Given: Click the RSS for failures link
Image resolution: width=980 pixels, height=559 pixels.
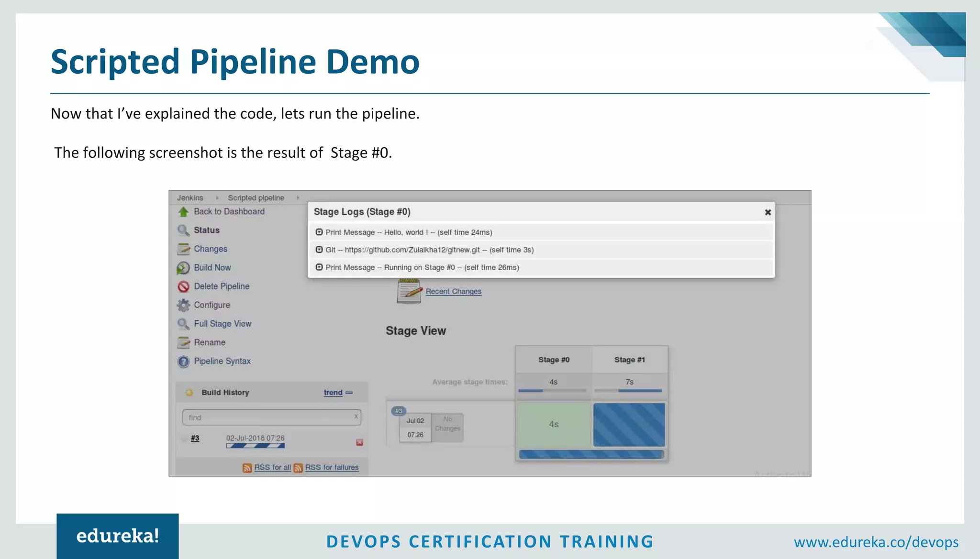Looking at the screenshot, I should click(x=332, y=468).
